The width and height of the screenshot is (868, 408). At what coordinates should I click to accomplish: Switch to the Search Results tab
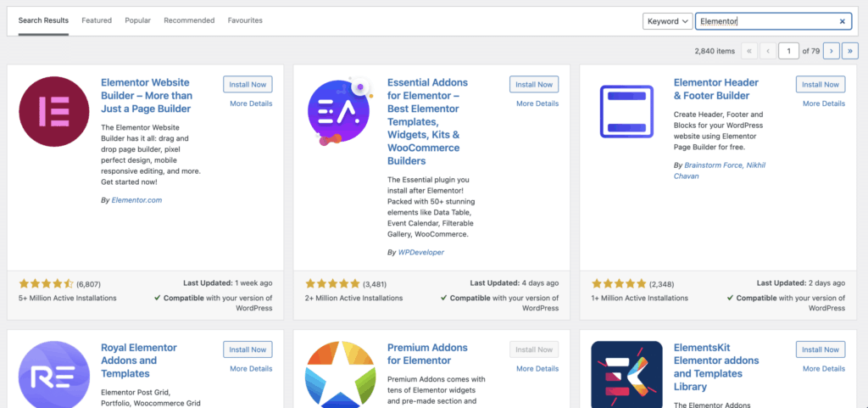coord(43,20)
